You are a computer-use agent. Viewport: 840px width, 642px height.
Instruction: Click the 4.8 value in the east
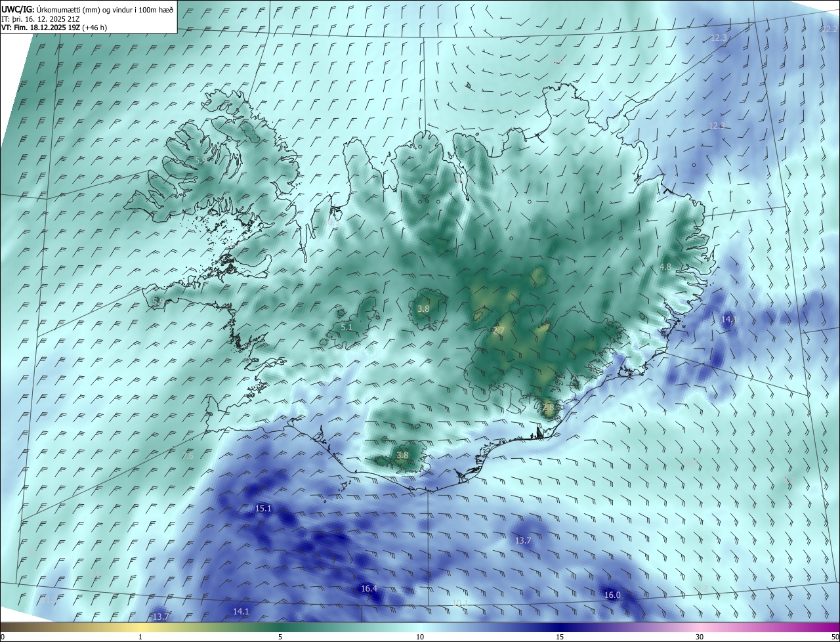[x=665, y=267]
